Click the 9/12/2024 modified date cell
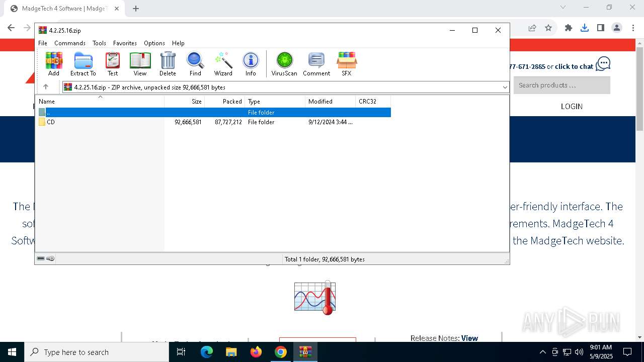This screenshot has width=644, height=362. point(331,122)
